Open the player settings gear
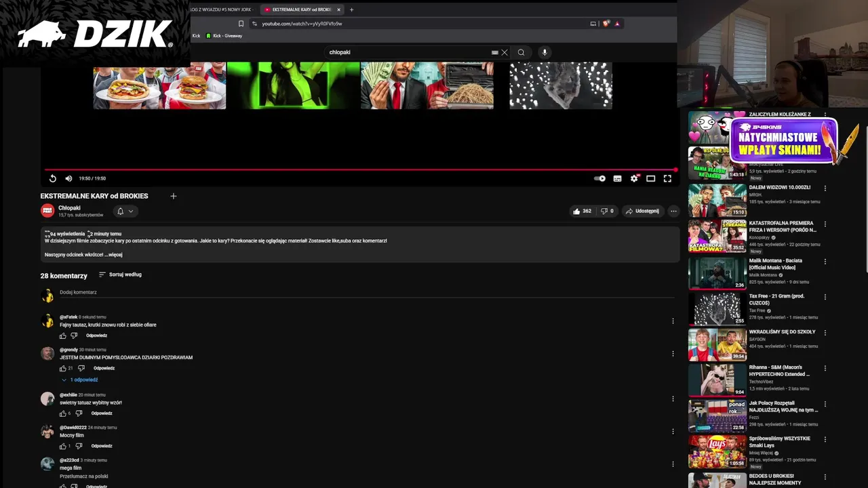The width and height of the screenshot is (868, 488). pos(634,178)
